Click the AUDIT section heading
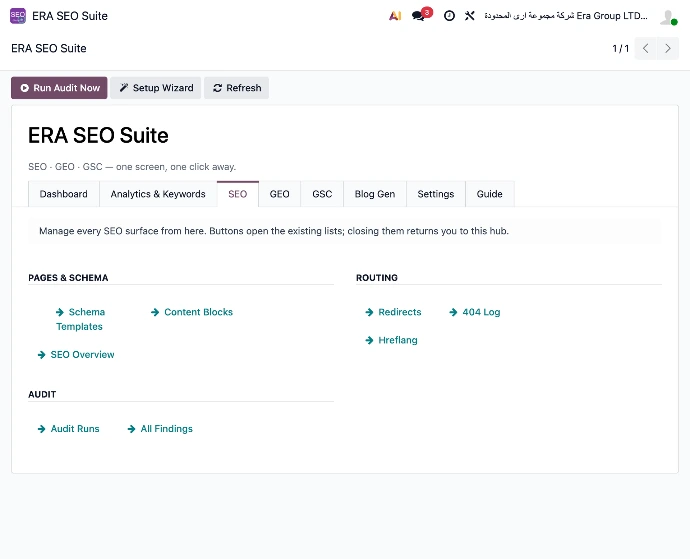This screenshot has width=690, height=559. [42, 394]
